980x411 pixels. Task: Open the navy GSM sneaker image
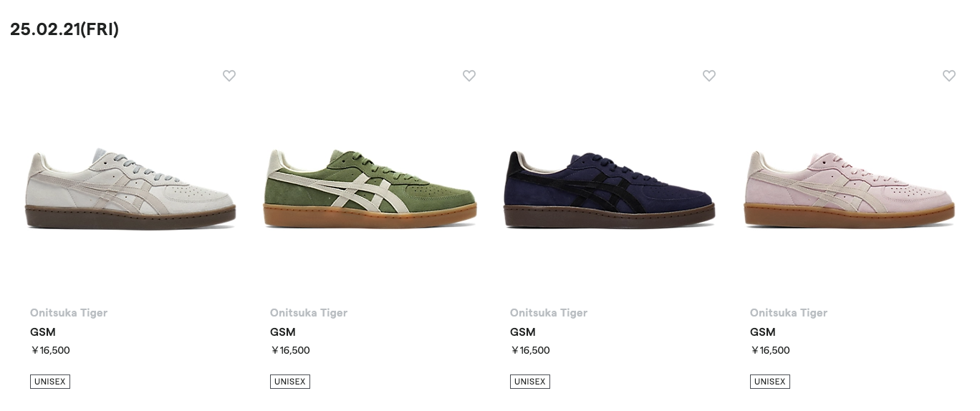[610, 188]
